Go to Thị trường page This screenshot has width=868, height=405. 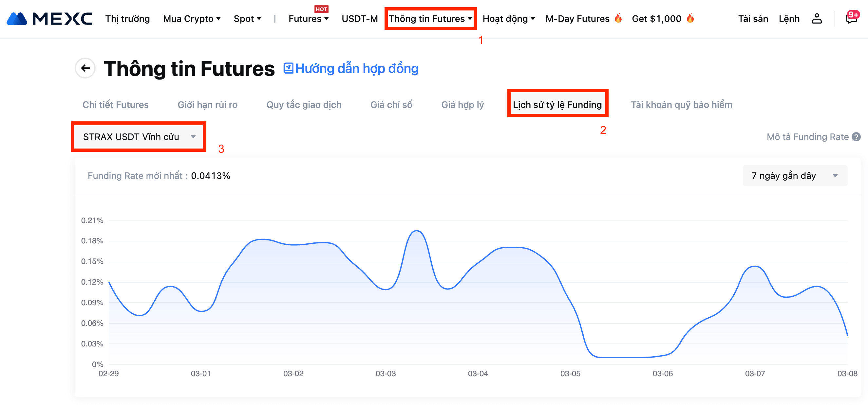click(127, 19)
